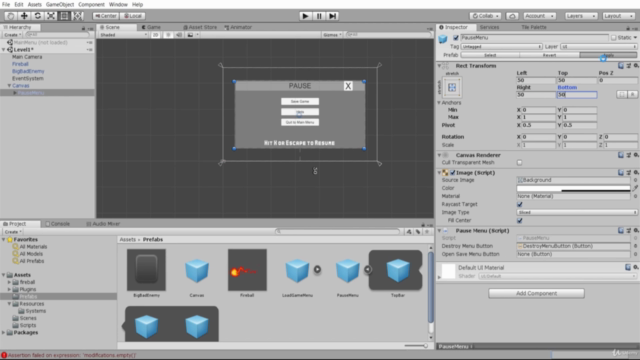
Task: Switch to the Game tab
Action: point(151,27)
